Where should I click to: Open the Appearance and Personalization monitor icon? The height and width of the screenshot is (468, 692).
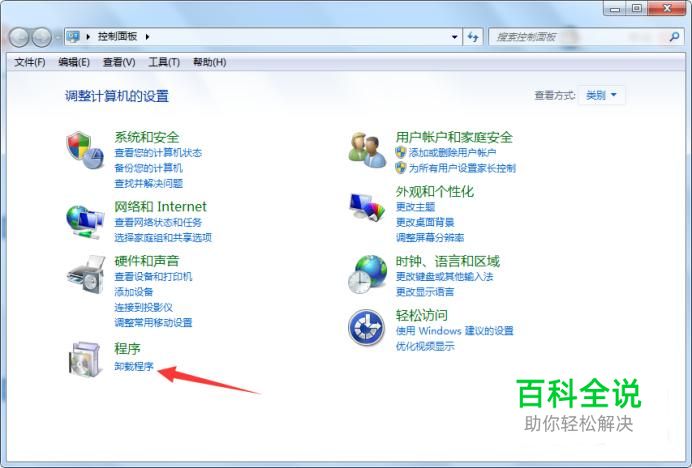click(367, 207)
